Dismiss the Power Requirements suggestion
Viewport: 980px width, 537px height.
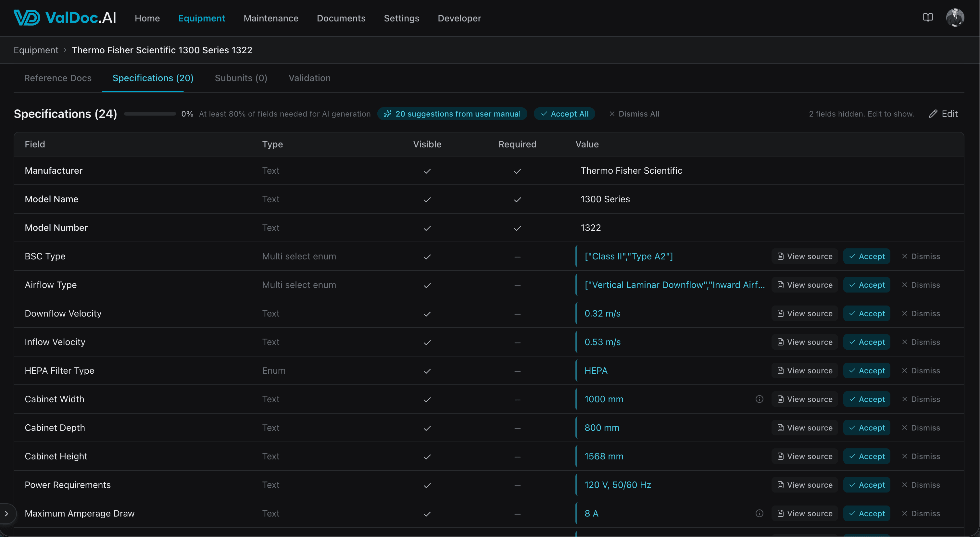click(921, 484)
